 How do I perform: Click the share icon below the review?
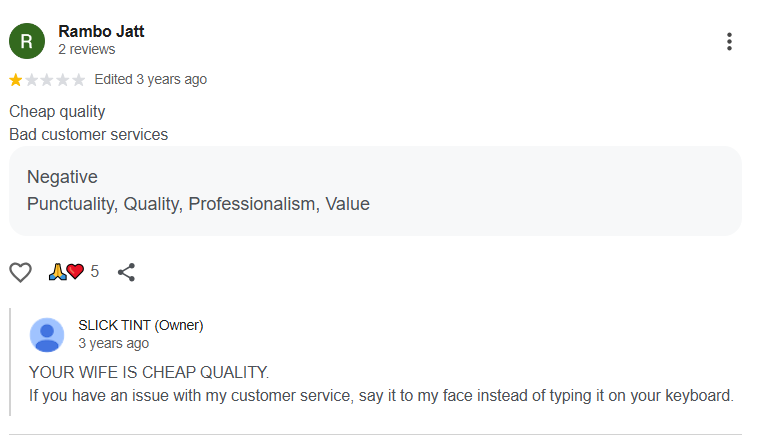[x=126, y=271]
